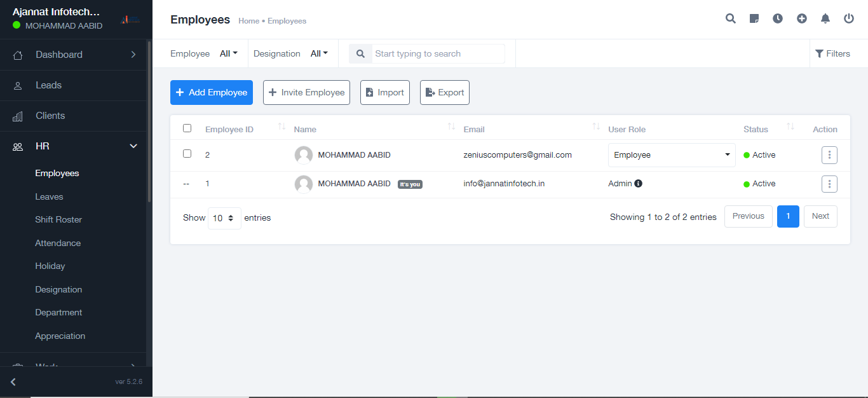Screen dimensions: 868x398
Task: Collapse sidebar with the left arrow
Action: tap(13, 382)
